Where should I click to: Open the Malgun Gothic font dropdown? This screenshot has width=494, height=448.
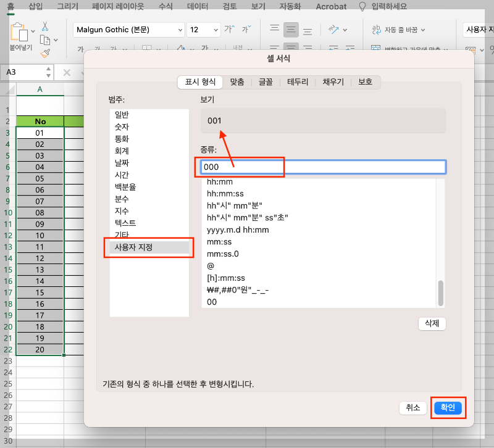point(181,30)
